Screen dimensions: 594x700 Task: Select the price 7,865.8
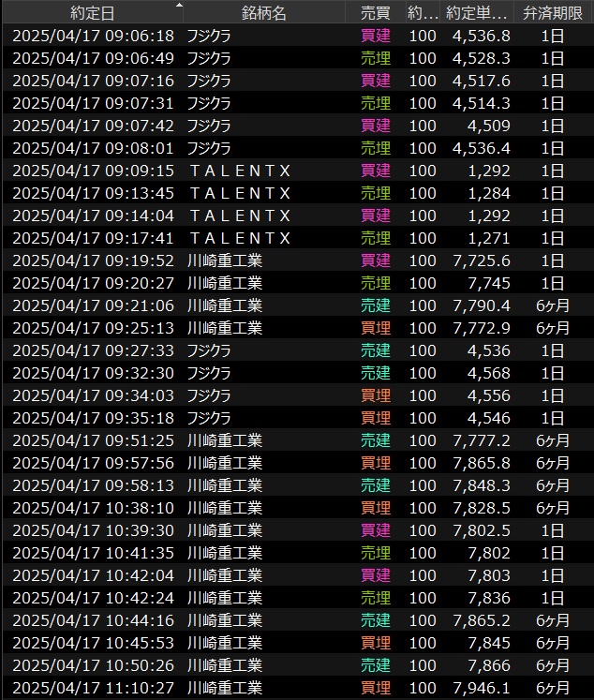click(481, 463)
